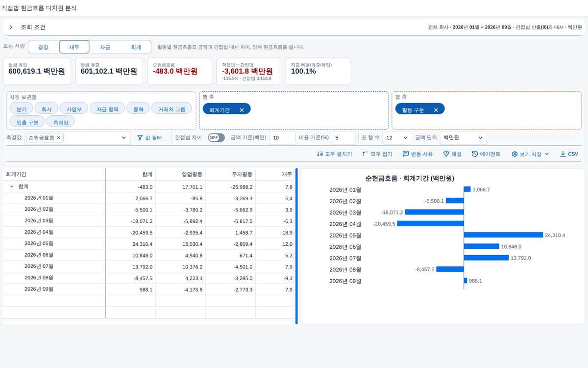Open the 에이전트 history icon
The image size is (588, 368).
[475, 154]
